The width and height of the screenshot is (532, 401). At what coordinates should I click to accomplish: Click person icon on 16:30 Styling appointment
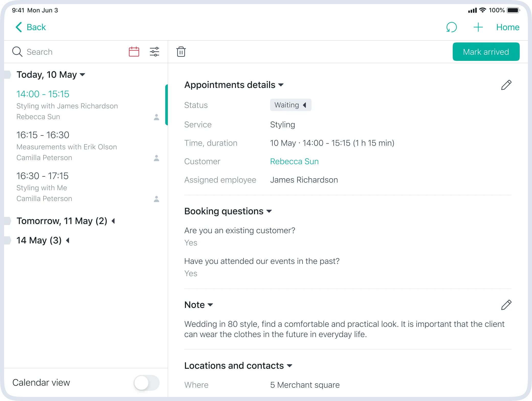(157, 199)
